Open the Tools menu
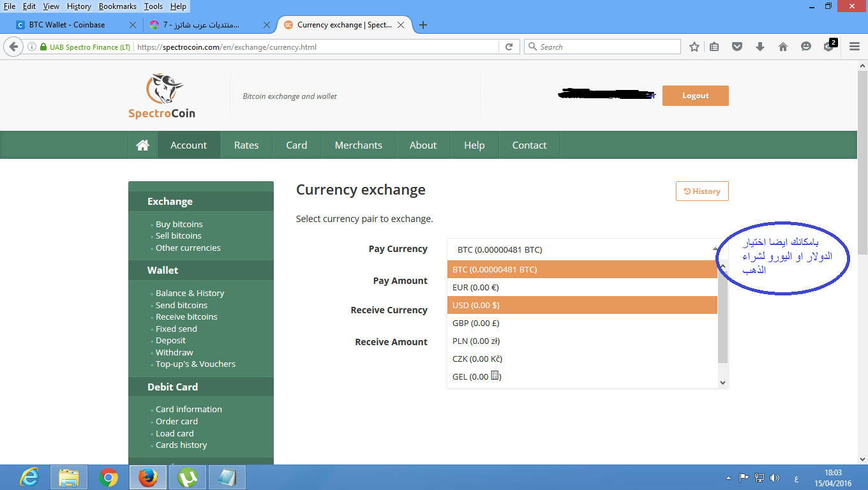This screenshot has height=490, width=868. click(153, 6)
